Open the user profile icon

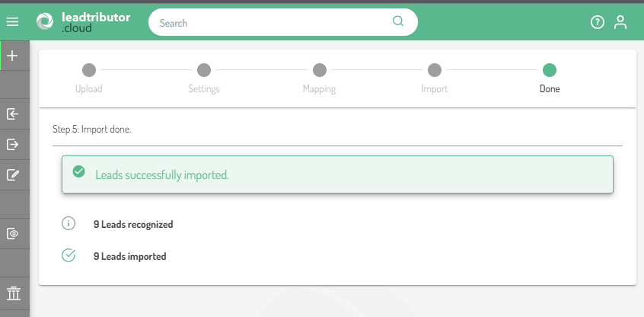coord(620,22)
